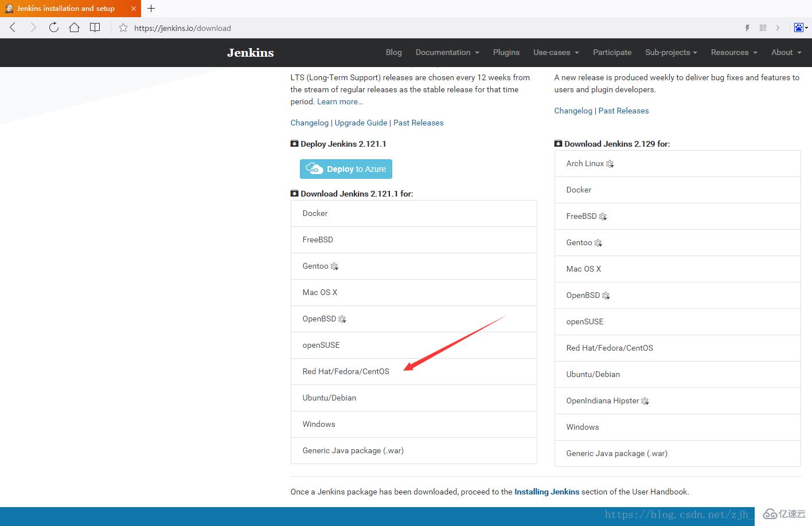Select Ubuntu/Debian under Jenkins 2.129
This screenshot has width=812, height=526.
(x=678, y=374)
